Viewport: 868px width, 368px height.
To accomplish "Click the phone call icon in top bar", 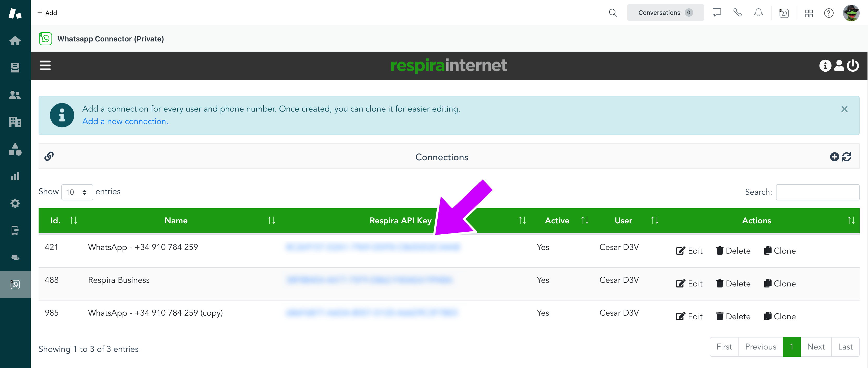I will pos(737,13).
